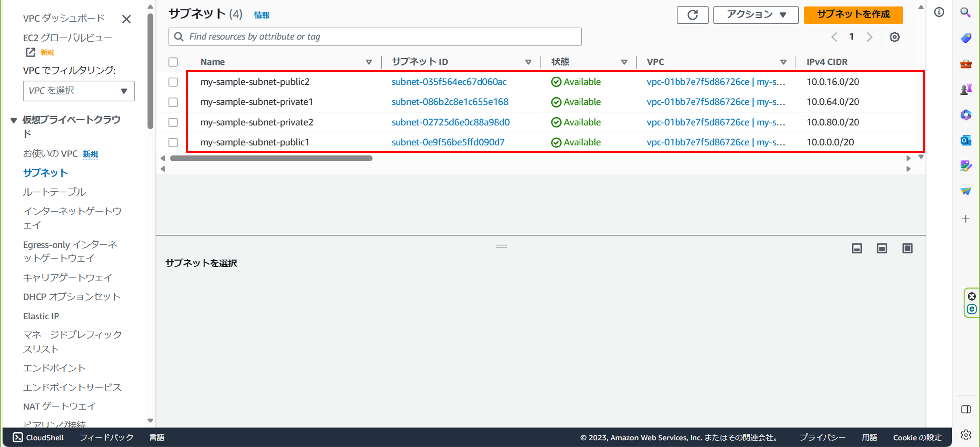Maximize the details split panel icon
Image resolution: width=980 pixels, height=447 pixels.
coord(907,249)
